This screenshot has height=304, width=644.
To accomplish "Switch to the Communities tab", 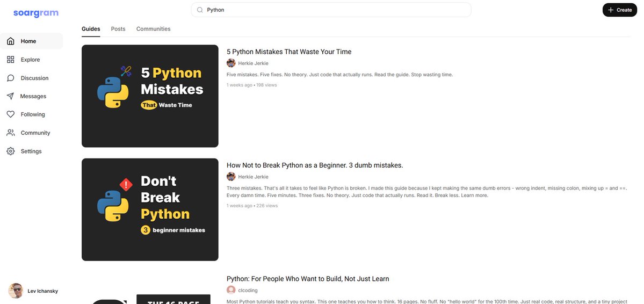I will (x=153, y=29).
